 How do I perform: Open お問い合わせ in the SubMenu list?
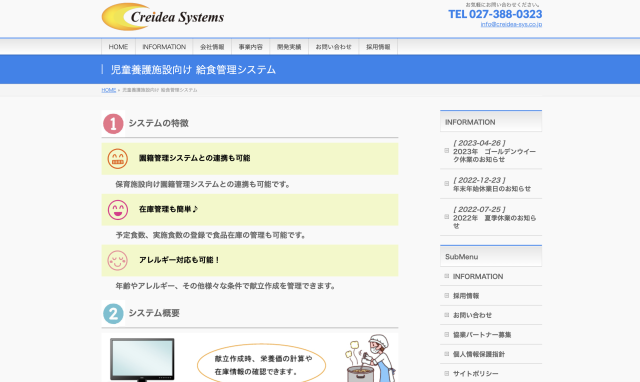(x=472, y=315)
